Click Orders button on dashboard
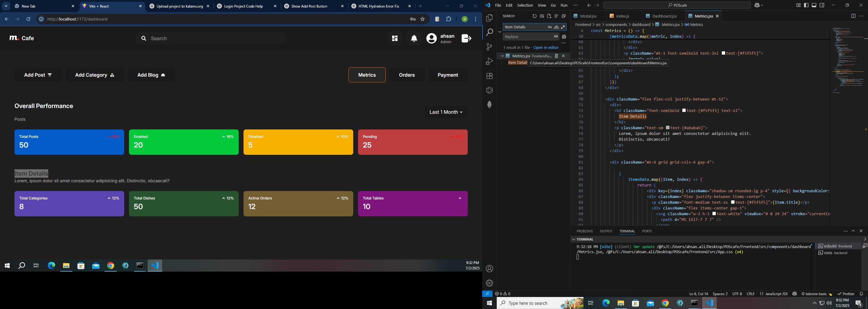Image resolution: width=868 pixels, height=309 pixels. click(x=407, y=75)
